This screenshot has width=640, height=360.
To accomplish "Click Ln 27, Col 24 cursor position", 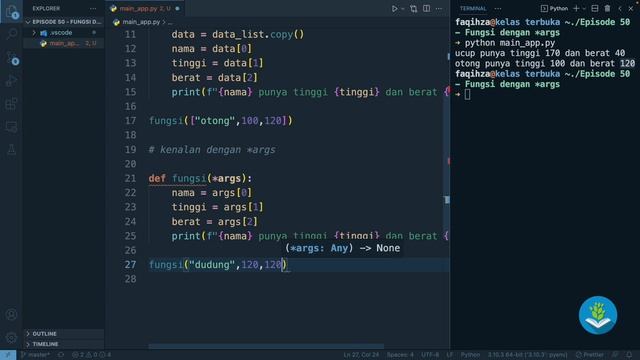I will [x=361, y=355].
